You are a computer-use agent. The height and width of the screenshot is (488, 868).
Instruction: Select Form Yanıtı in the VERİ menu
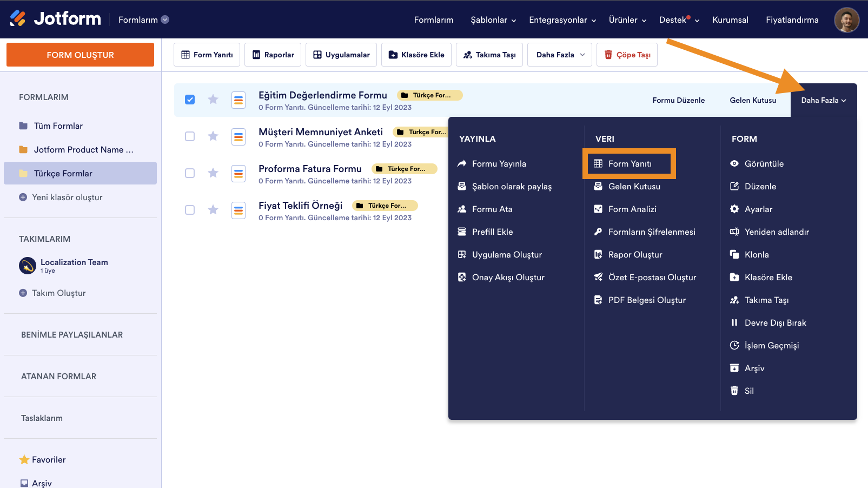pos(630,163)
